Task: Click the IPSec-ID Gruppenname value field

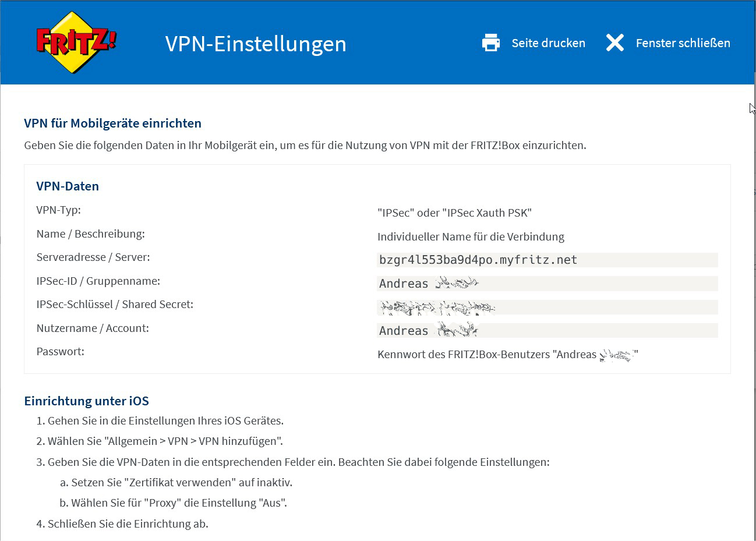Action: pos(547,284)
